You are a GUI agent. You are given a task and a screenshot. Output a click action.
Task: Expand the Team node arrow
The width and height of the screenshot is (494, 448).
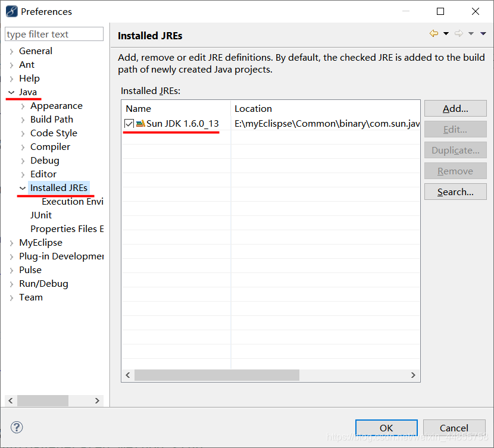(12, 298)
